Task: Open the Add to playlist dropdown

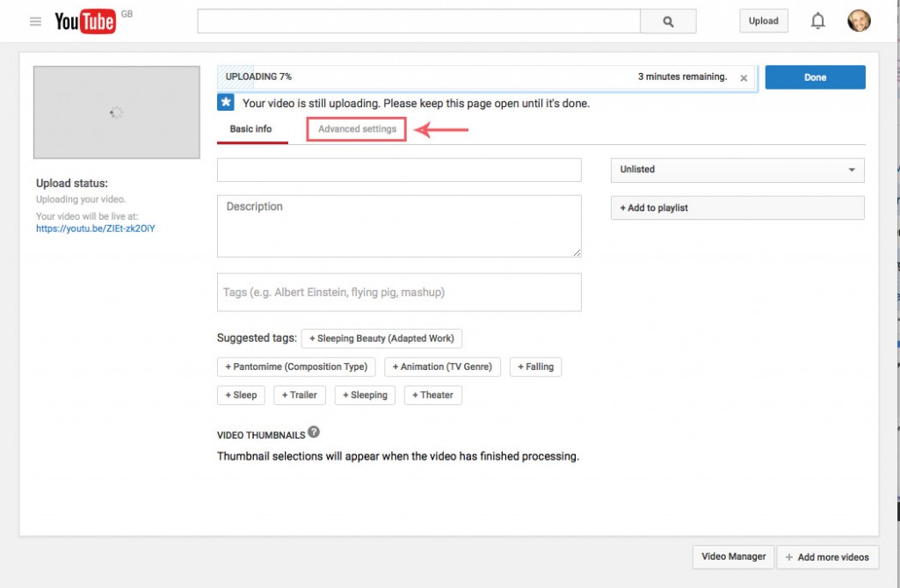Action: click(737, 208)
